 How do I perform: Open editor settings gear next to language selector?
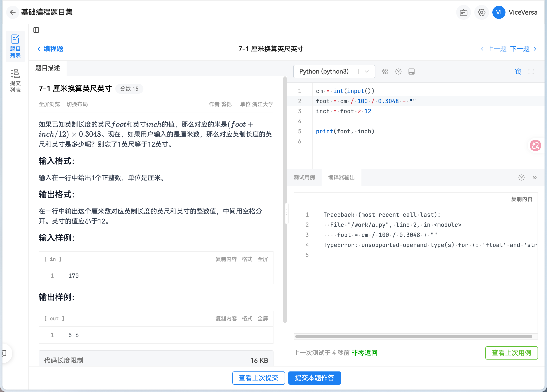tap(385, 72)
